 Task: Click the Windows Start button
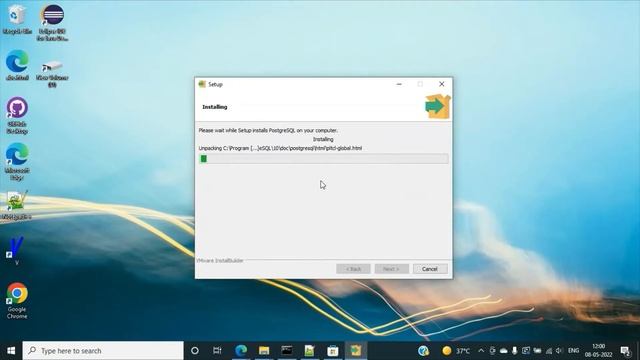pos(11,351)
